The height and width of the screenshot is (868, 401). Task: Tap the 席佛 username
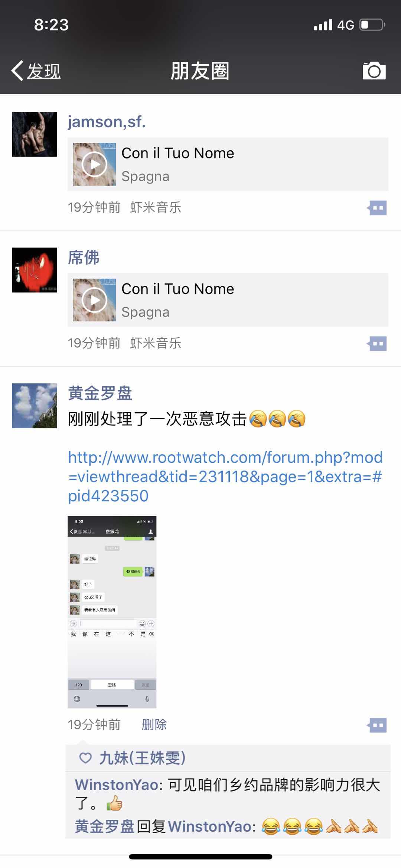[x=84, y=257]
